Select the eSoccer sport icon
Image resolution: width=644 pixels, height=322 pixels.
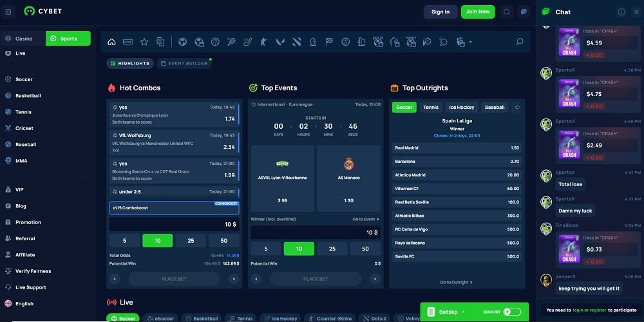tap(199, 42)
